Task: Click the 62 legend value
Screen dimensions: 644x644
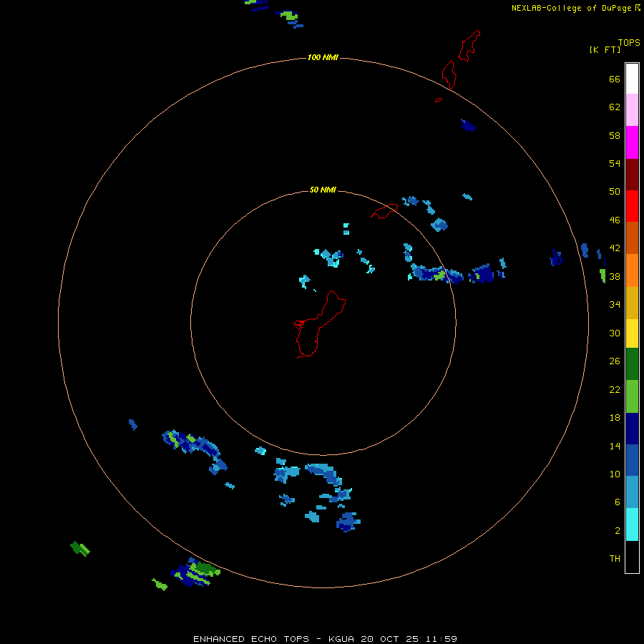Action: [x=615, y=107]
